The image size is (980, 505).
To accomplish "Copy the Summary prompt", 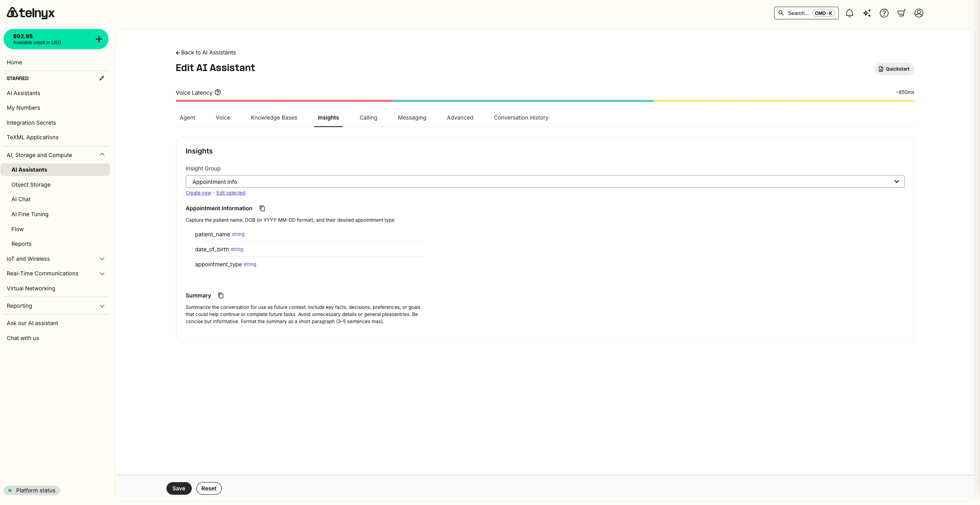I will click(x=221, y=296).
